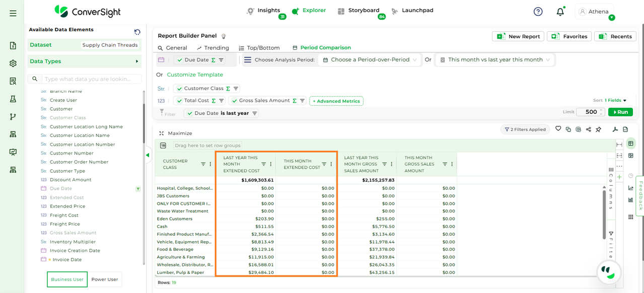Click the results table vertical scrollbar

[x=604, y=214]
